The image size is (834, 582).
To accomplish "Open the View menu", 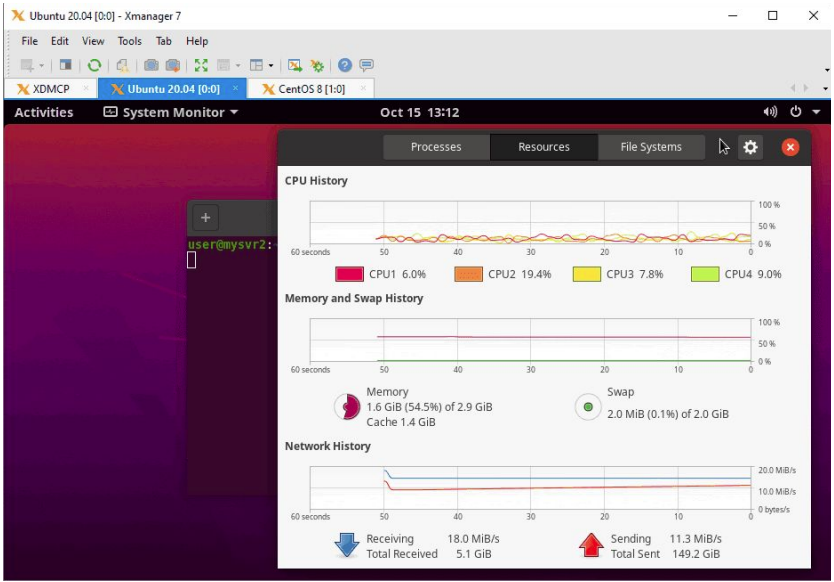I will tap(93, 41).
